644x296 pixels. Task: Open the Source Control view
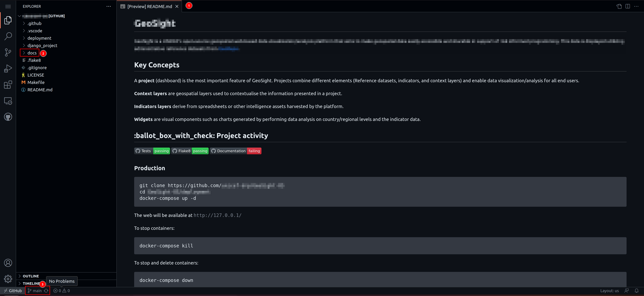point(8,52)
